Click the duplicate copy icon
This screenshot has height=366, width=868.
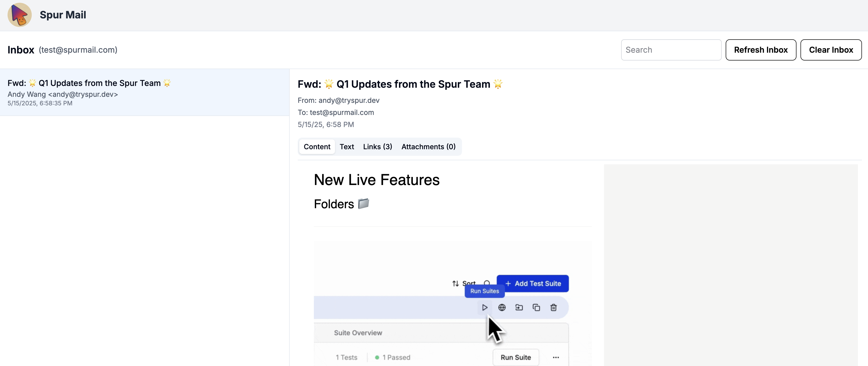536,307
